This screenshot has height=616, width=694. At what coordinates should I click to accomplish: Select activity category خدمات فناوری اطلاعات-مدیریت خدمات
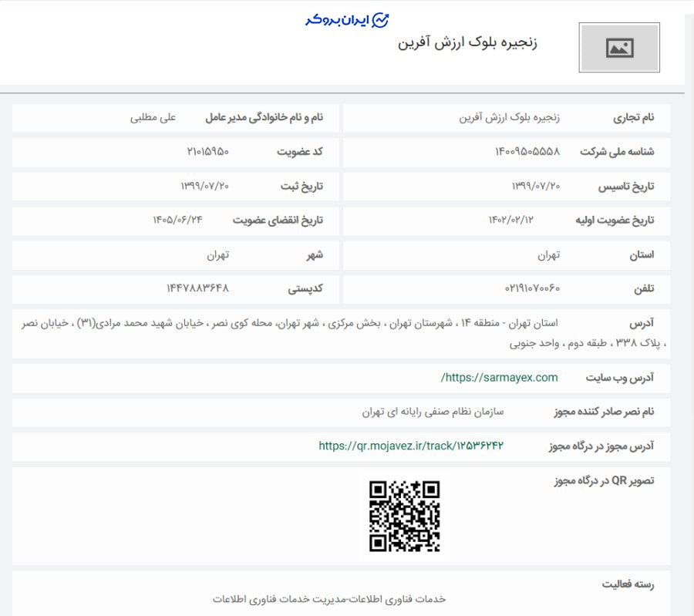[328, 599]
